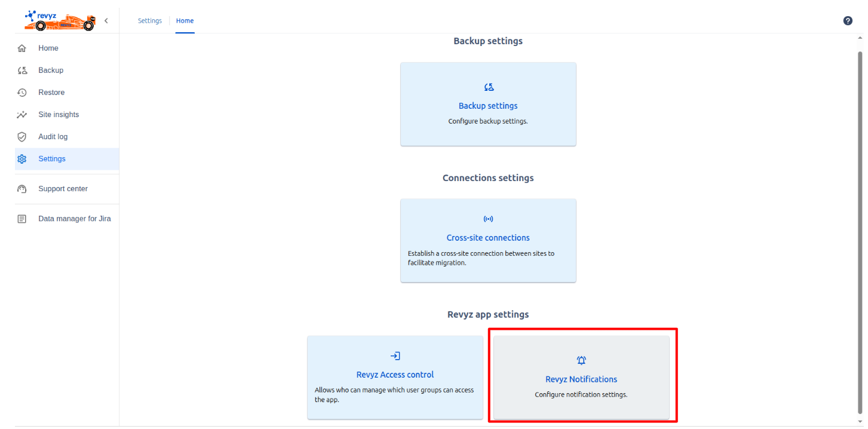This screenshot has width=868, height=429.
Task: Open the Backup settings card link
Action: 488,106
